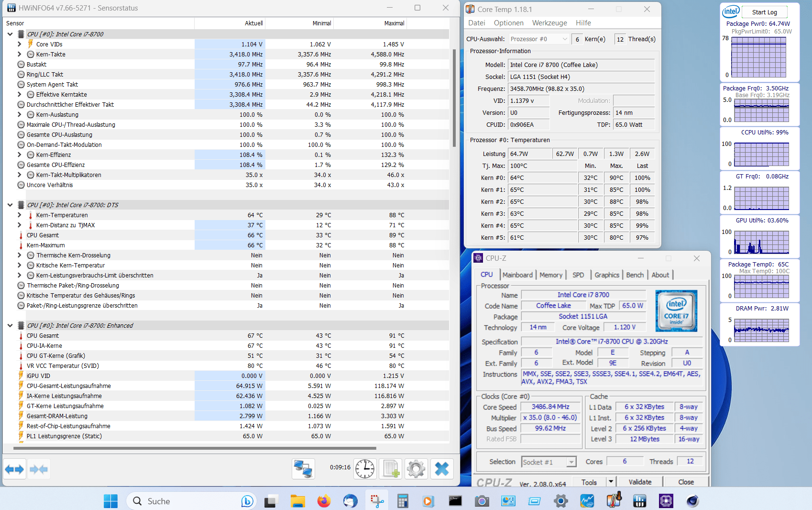Collapse the Intel Core i7-8700: Enhanced group

click(10, 325)
